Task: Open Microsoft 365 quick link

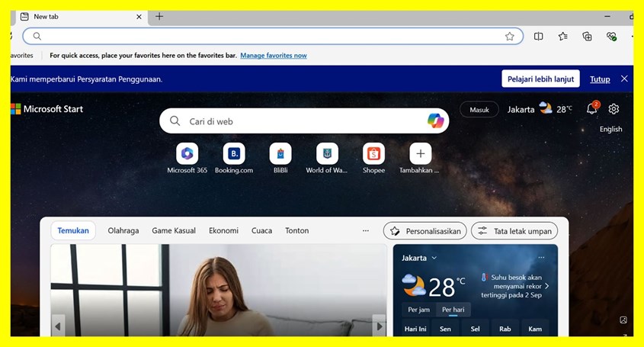Action: [187, 159]
